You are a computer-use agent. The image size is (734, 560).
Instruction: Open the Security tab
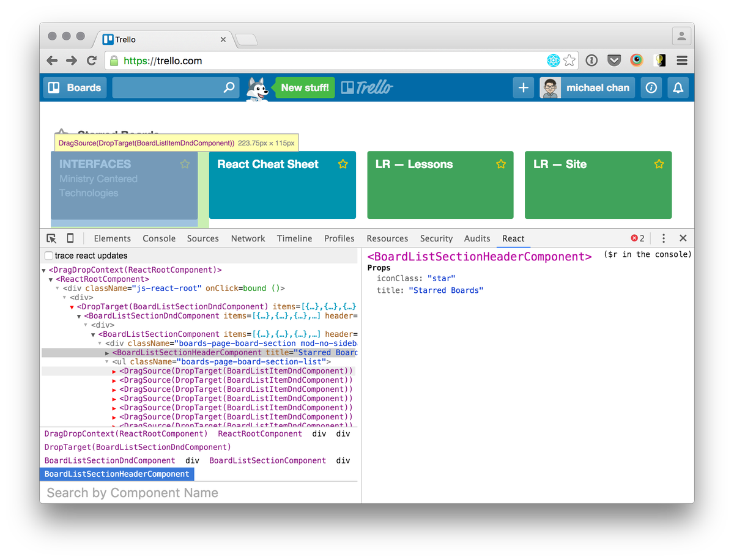(x=436, y=238)
